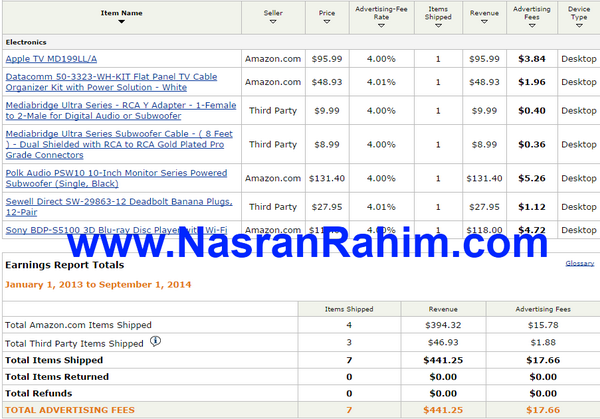Open the Polk Audio PSW10 Subwoofer link
600x419 pixels.
[116, 178]
